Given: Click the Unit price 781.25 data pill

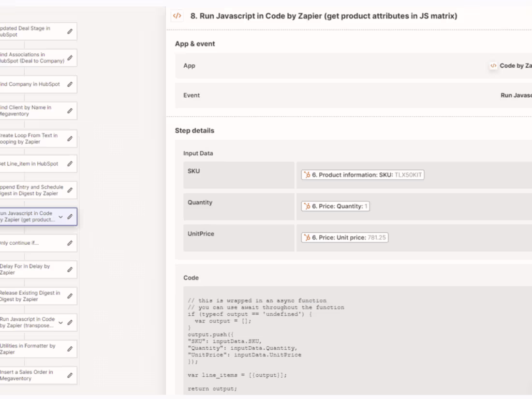Looking at the screenshot, I should (344, 237).
